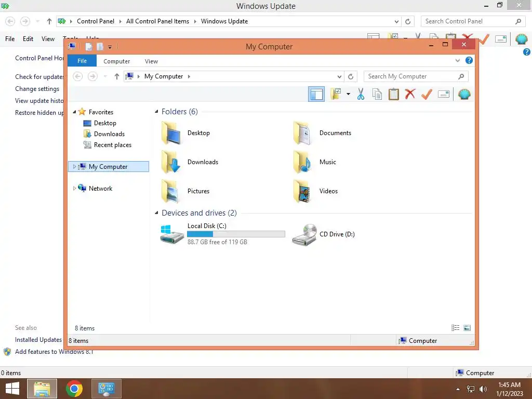
Task: Click the magnifier icon in Search My Computer
Action: pyautogui.click(x=461, y=76)
